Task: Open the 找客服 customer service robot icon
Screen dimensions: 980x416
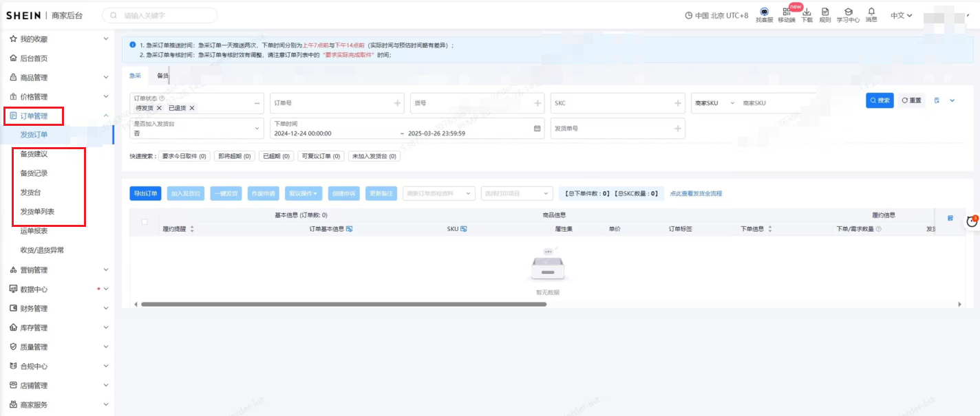Action: point(764,12)
